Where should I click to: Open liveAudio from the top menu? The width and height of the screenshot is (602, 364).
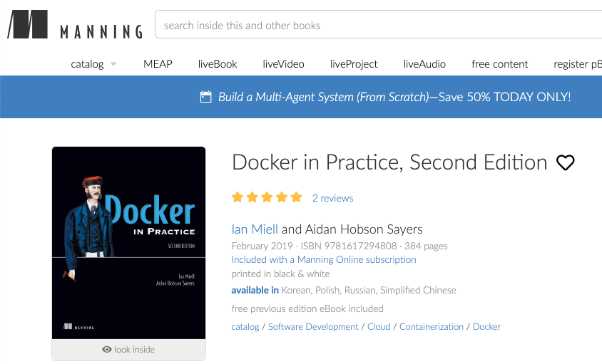tap(424, 64)
